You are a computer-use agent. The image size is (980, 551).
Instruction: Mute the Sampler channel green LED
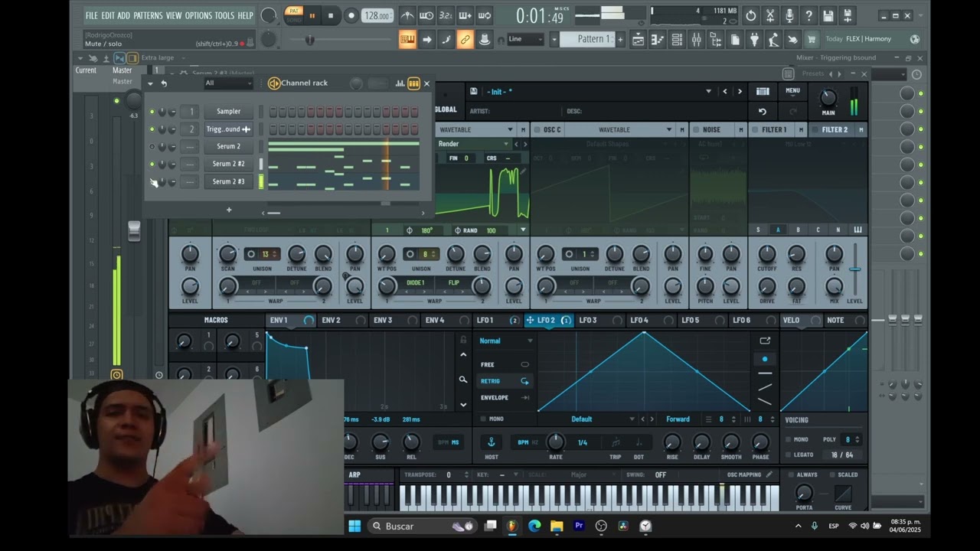[x=152, y=112]
